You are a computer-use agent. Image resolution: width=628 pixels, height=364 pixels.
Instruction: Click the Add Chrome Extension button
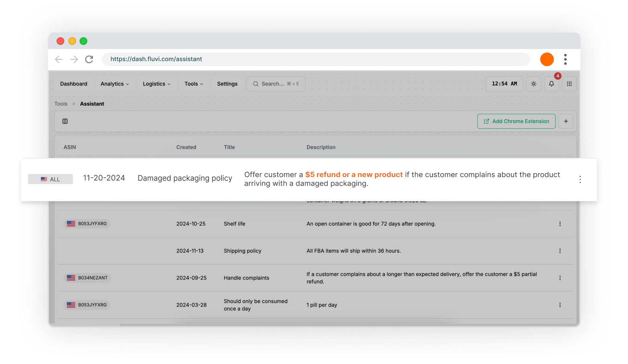click(516, 121)
